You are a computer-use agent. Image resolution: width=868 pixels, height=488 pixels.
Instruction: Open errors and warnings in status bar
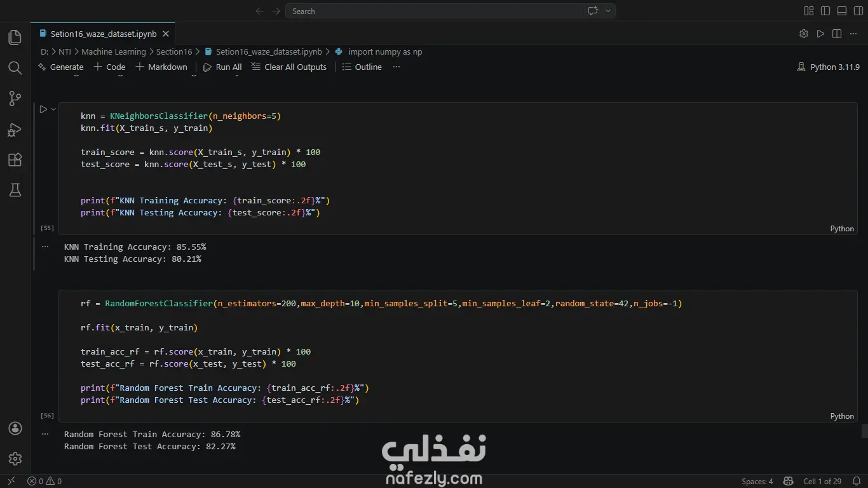44,481
